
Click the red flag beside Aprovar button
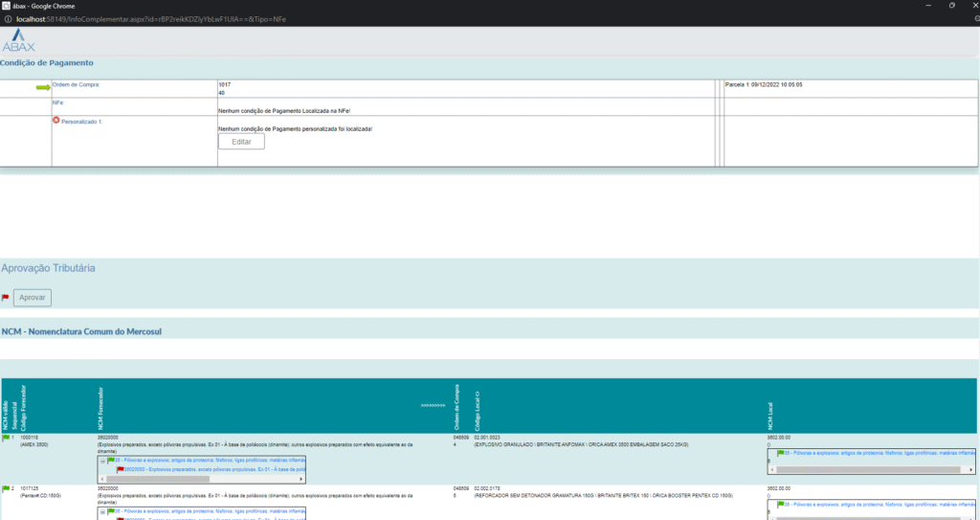[x=6, y=298]
